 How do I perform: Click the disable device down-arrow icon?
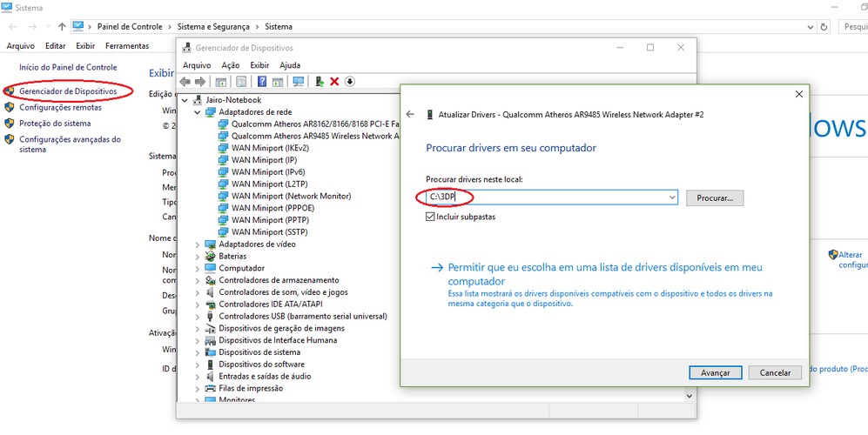349,82
